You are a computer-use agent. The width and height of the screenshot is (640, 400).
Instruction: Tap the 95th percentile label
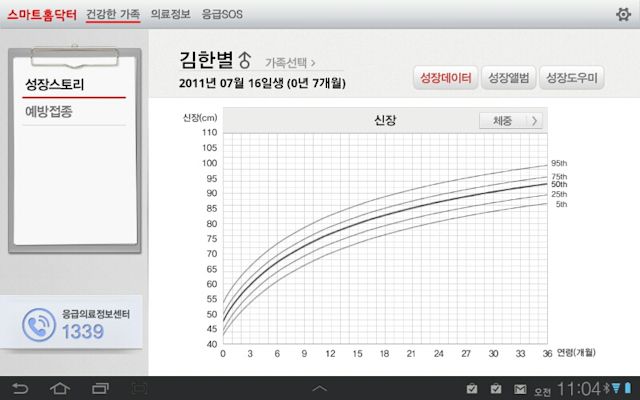click(x=559, y=163)
